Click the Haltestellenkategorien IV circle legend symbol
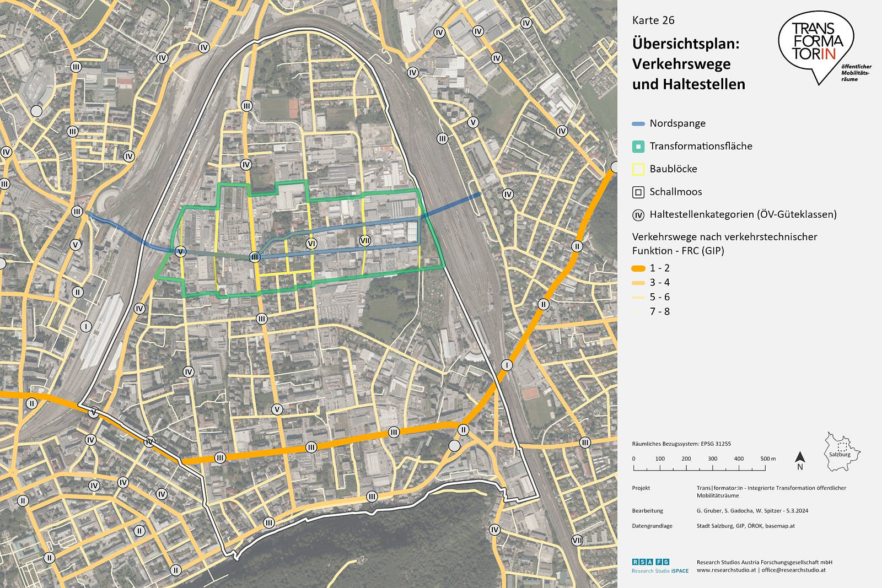This screenshot has width=882, height=588. pyautogui.click(x=638, y=215)
